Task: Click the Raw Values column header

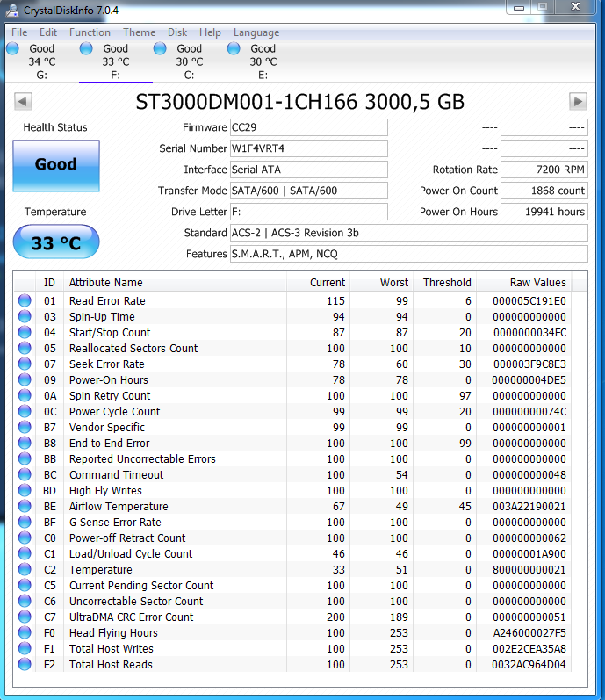Action: [x=538, y=283]
